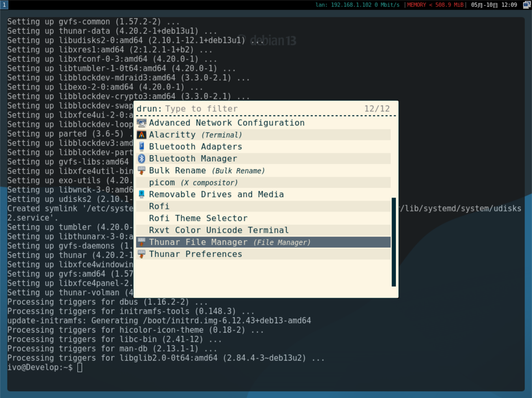Select Bulk Rename entry
Image resolution: width=532 pixels, height=398 pixels.
pyautogui.click(x=263, y=171)
